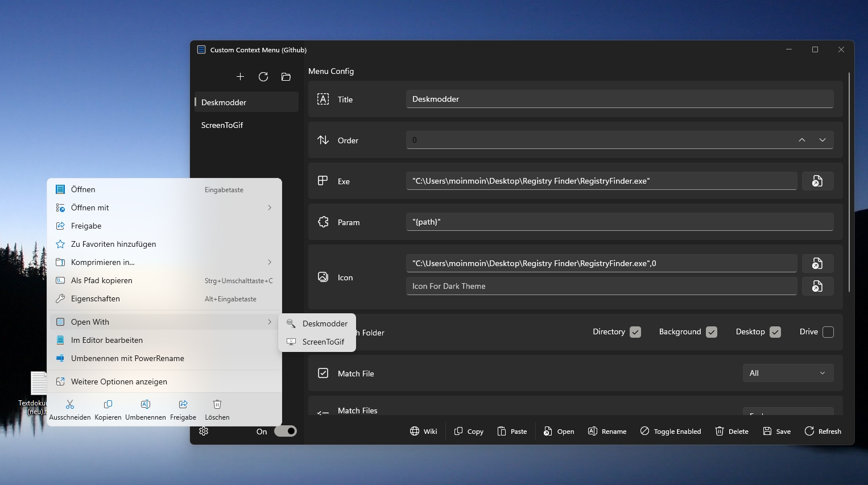Image resolution: width=868 pixels, height=485 pixels.
Task: Click into the Title text field
Action: pyautogui.click(x=619, y=99)
